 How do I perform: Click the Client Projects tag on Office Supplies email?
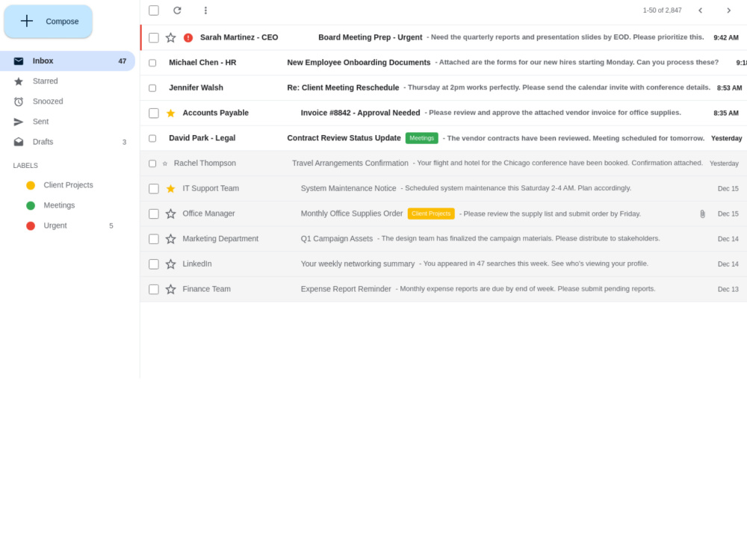click(431, 214)
